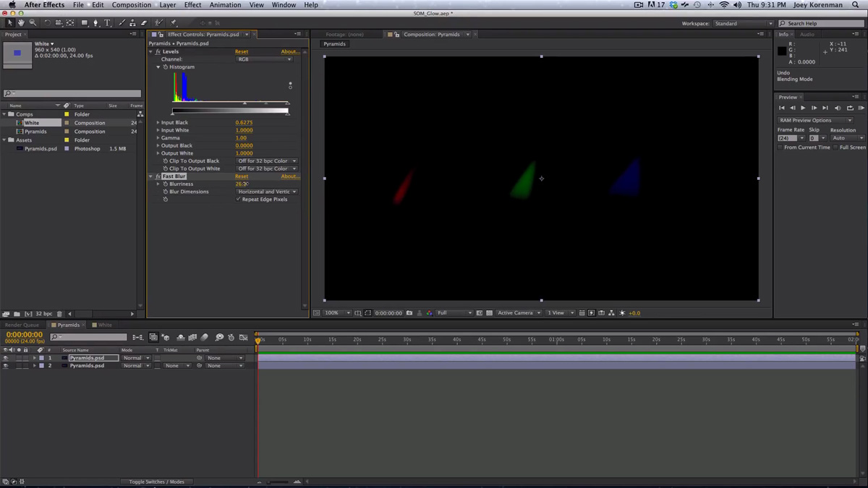Enable Motion Blur for the timeline

click(205, 337)
